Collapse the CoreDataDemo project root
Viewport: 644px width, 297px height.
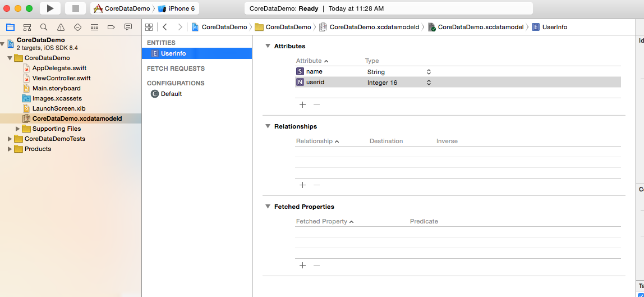[3, 44]
